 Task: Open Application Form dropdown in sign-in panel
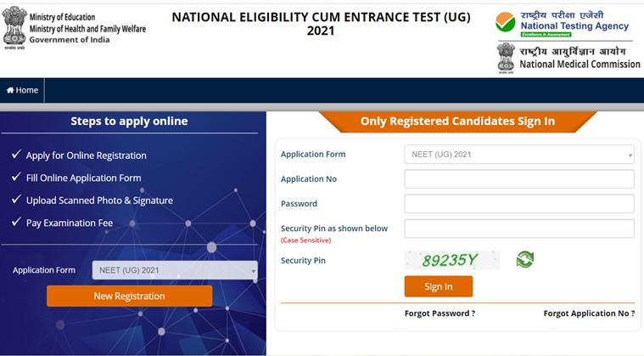518,155
